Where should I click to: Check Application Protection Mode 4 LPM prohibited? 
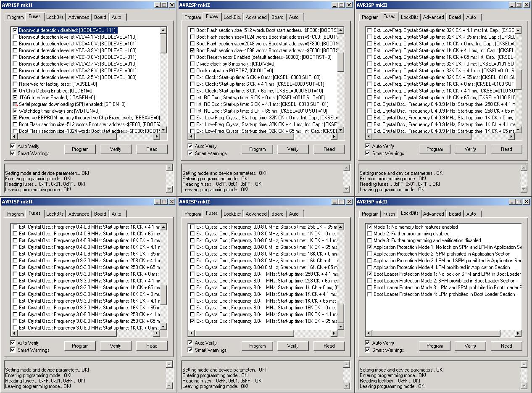(370, 267)
